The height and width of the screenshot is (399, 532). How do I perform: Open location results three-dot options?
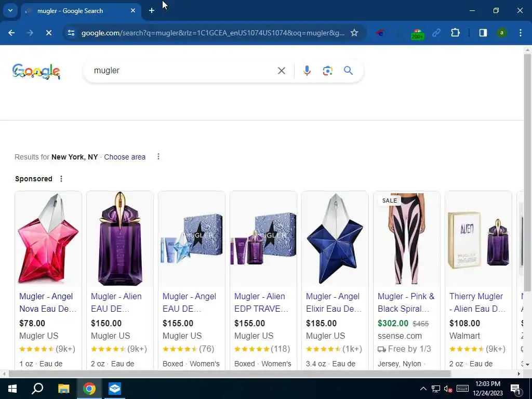pyautogui.click(x=158, y=157)
